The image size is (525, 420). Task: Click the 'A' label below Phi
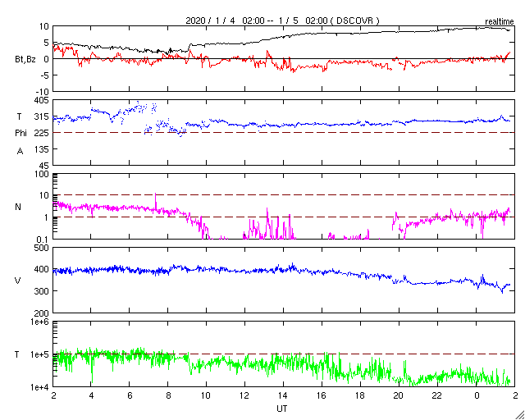pyautogui.click(x=20, y=152)
